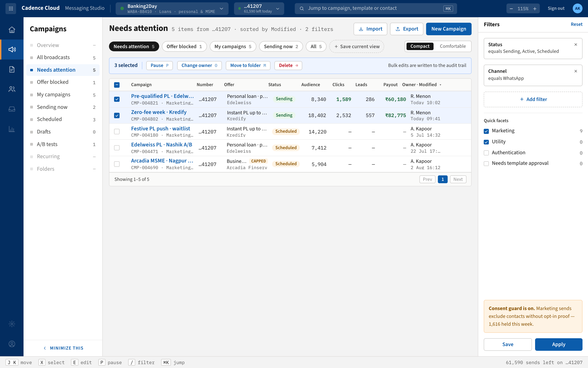Viewport: 588px width, 368px height.
Task: Open the account profile icon in rail
Action: pos(12,344)
